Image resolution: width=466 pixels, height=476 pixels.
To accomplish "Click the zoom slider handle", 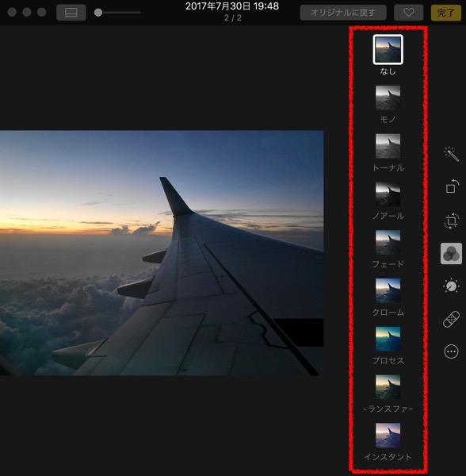I will (x=98, y=13).
